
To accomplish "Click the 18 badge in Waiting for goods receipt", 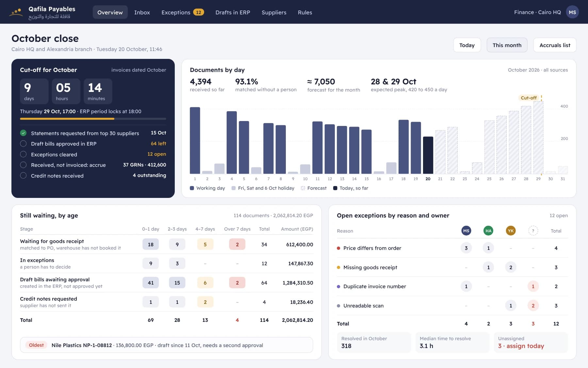I will tap(151, 244).
